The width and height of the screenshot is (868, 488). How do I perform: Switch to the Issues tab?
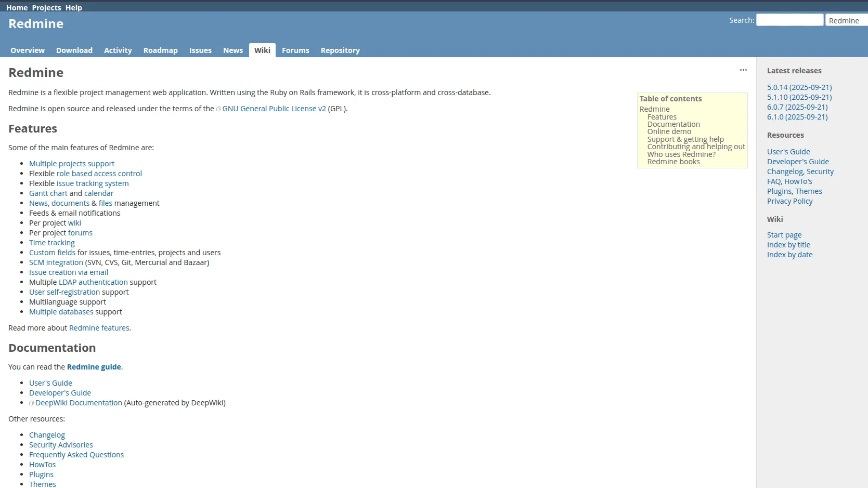[x=200, y=50]
